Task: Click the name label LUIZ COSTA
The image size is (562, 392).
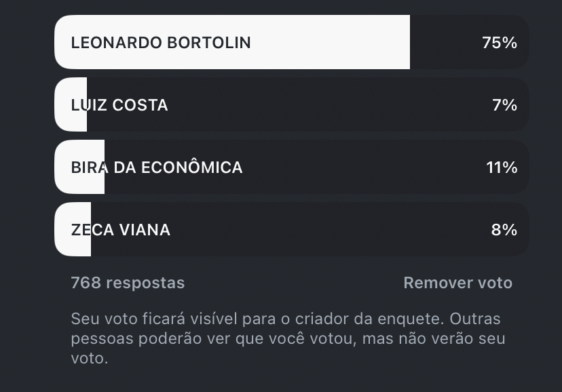Action: point(120,104)
